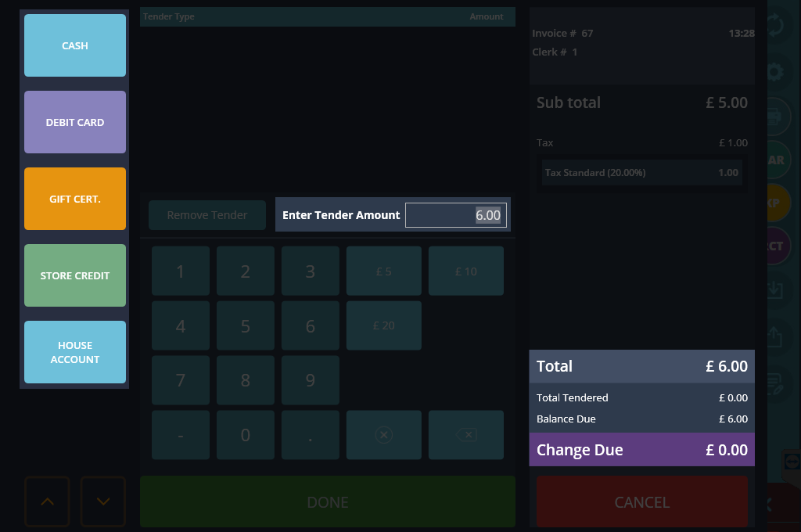This screenshot has height=532, width=801.
Task: Tap keypad digit 0
Action: pos(246,435)
